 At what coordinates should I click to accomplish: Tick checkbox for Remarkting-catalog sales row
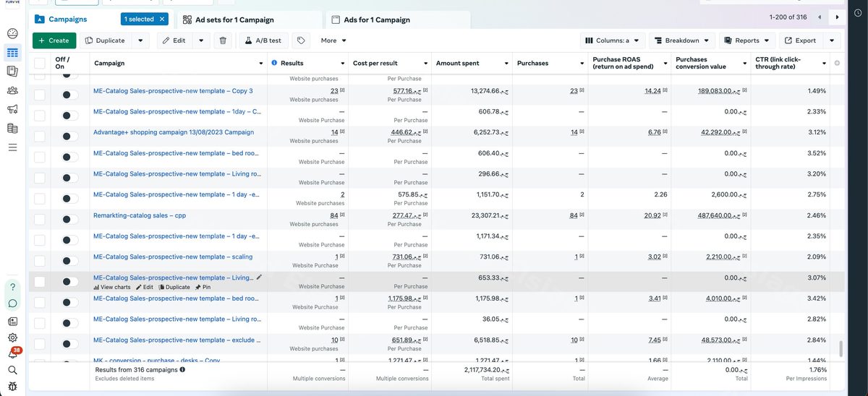click(39, 219)
